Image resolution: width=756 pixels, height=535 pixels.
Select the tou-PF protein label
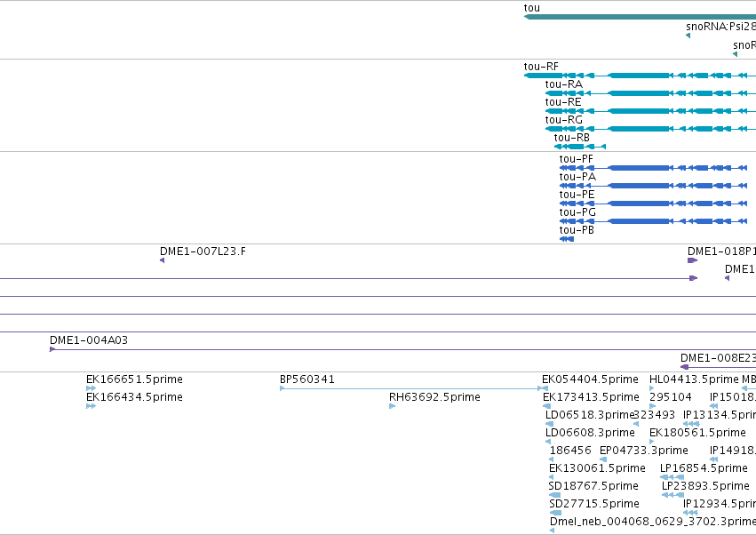click(x=577, y=159)
